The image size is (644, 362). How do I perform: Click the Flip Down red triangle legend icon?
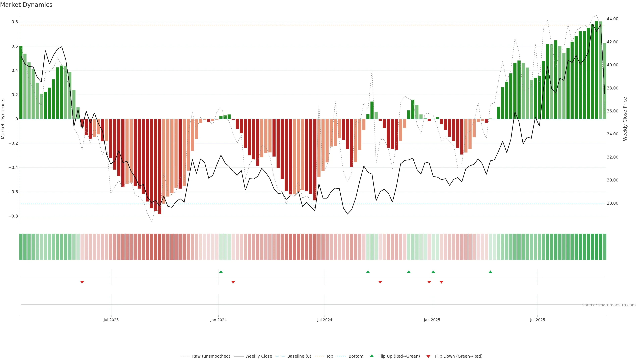pos(428,356)
